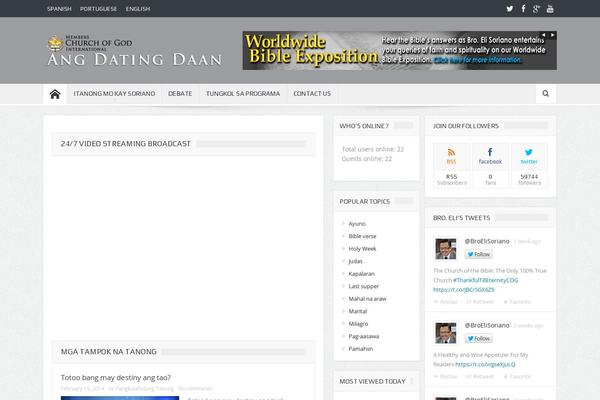The height and width of the screenshot is (400, 600).
Task: Open the Ayuno topic
Action: (x=357, y=224)
